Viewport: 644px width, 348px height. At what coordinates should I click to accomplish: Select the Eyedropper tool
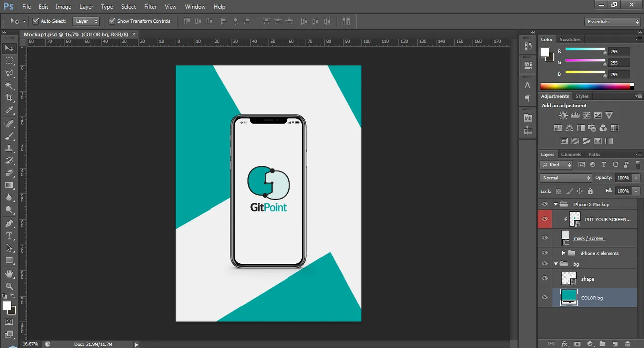tap(9, 110)
